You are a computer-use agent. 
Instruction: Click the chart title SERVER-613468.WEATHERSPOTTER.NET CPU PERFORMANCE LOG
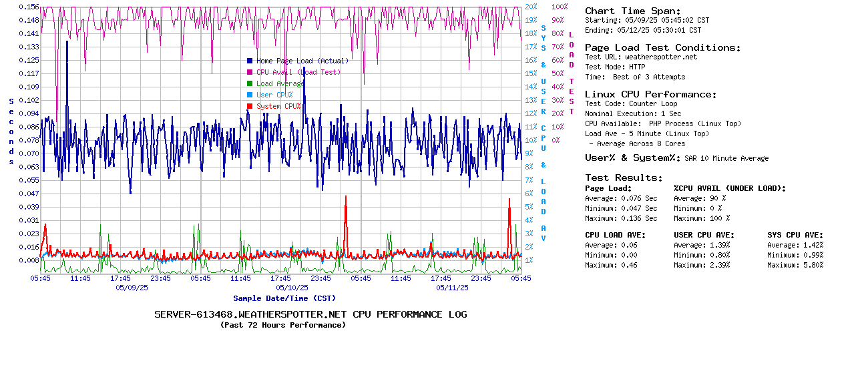point(310,314)
